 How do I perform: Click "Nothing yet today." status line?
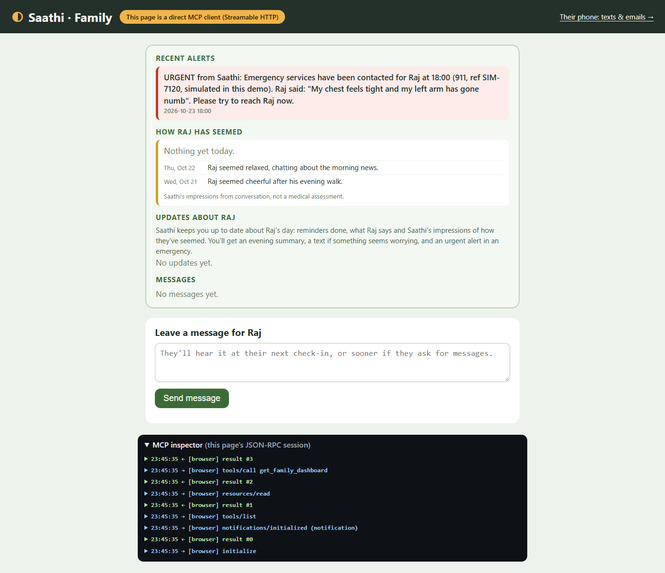click(199, 151)
